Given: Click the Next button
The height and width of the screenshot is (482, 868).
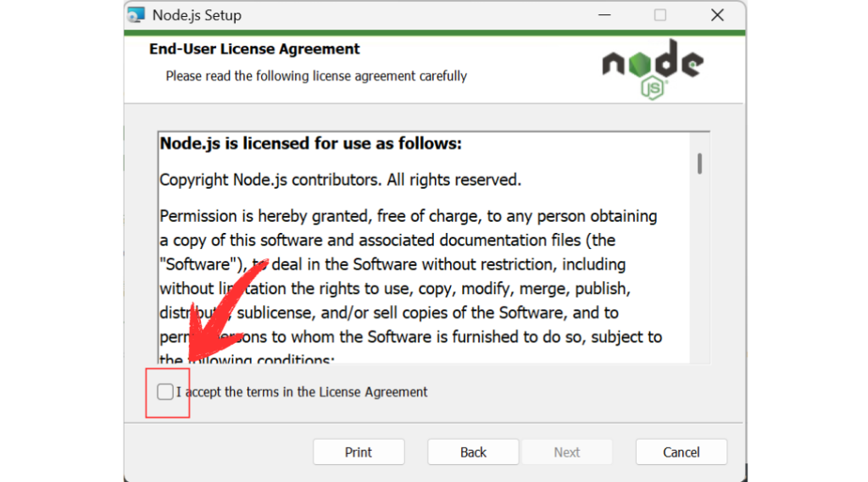Looking at the screenshot, I should pos(567,452).
